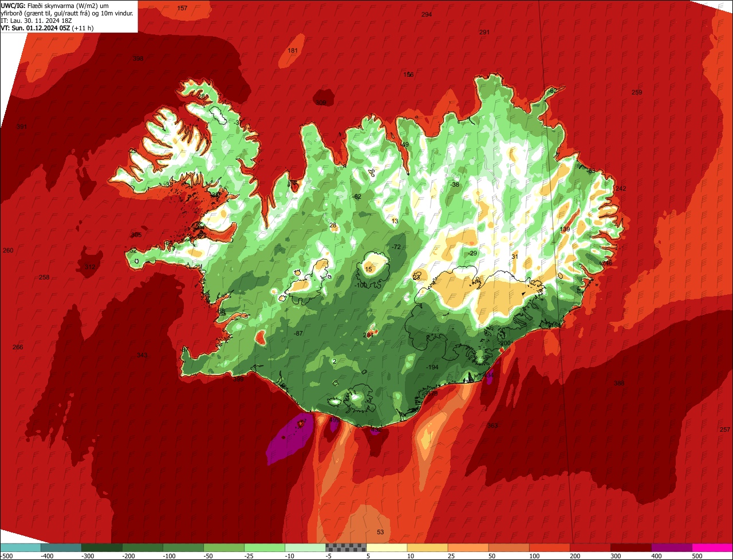Image resolution: width=733 pixels, height=560 pixels.
Task: Click the map value '31'
Action: tap(515, 257)
